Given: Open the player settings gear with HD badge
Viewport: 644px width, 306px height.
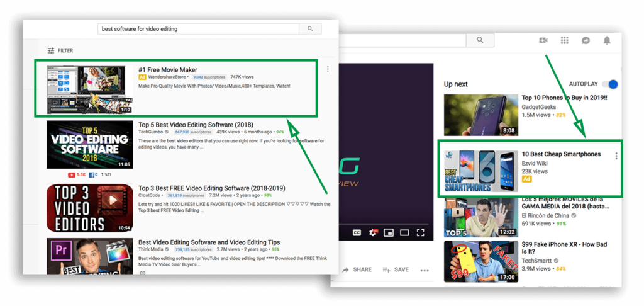Looking at the screenshot, I should pos(373,232).
